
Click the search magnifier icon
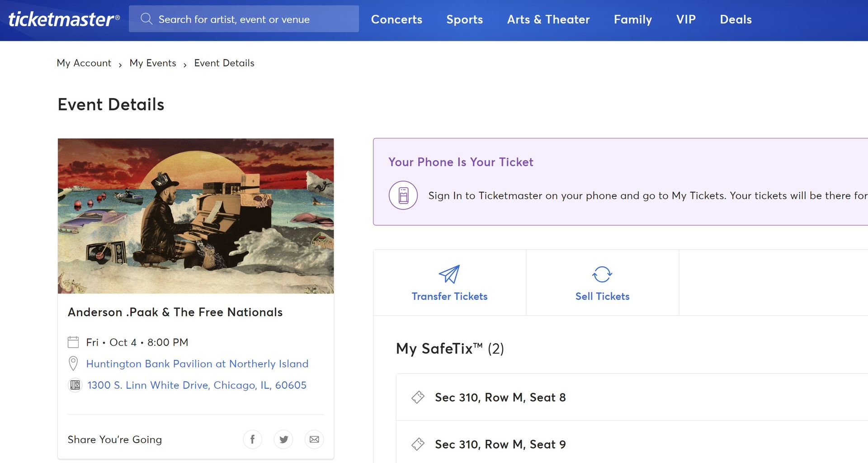[146, 19]
